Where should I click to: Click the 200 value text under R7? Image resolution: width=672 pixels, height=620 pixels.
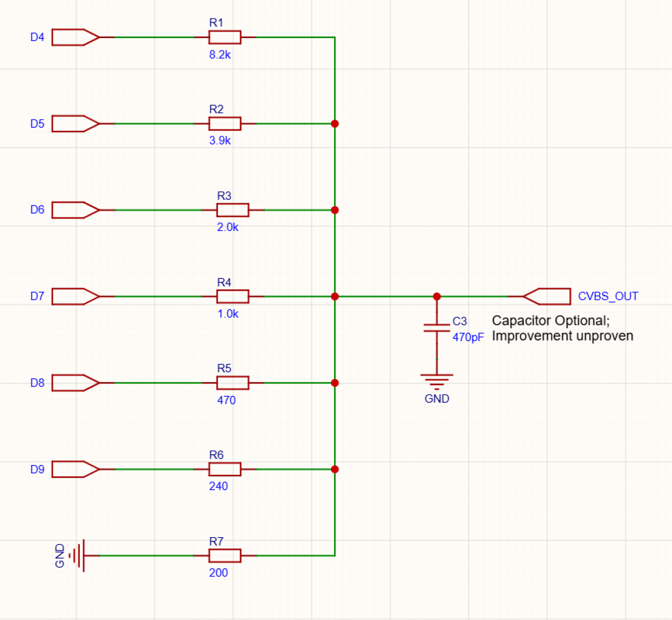pyautogui.click(x=218, y=573)
